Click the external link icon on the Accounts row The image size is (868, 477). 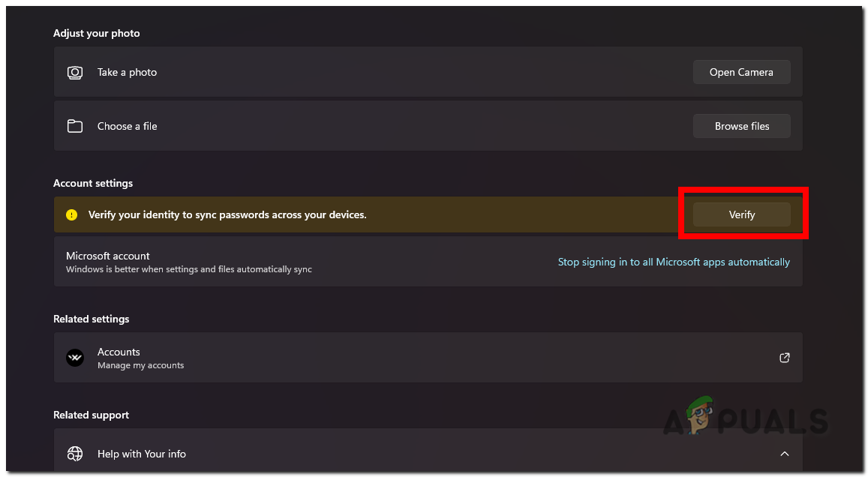784,358
